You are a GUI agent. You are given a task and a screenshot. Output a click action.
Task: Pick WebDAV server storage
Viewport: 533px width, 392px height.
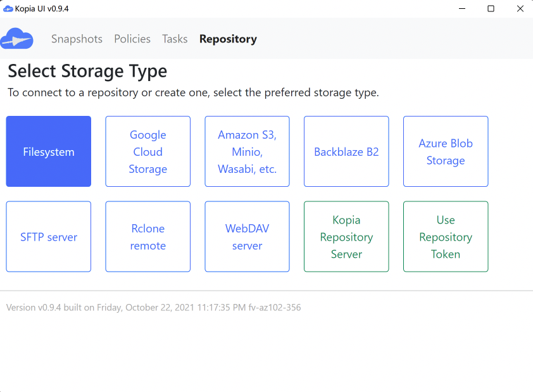tap(247, 237)
